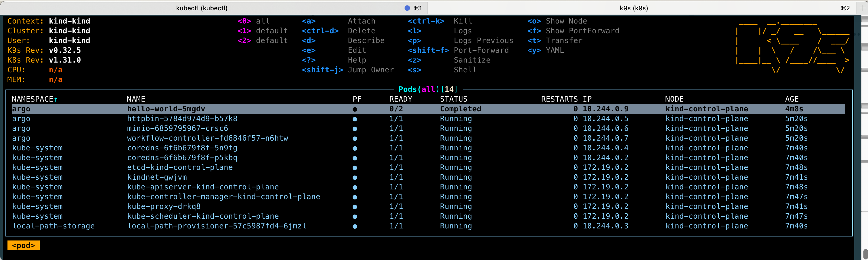The height and width of the screenshot is (260, 868).
Task: Click the PF dot for workflow-controller pod
Action: pyautogui.click(x=355, y=138)
